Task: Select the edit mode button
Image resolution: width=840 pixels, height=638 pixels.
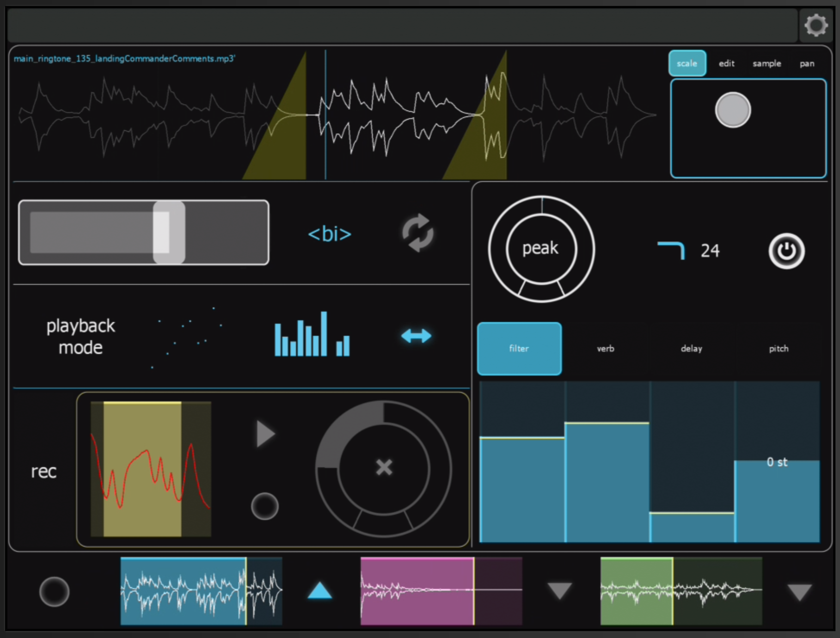Action: click(726, 63)
